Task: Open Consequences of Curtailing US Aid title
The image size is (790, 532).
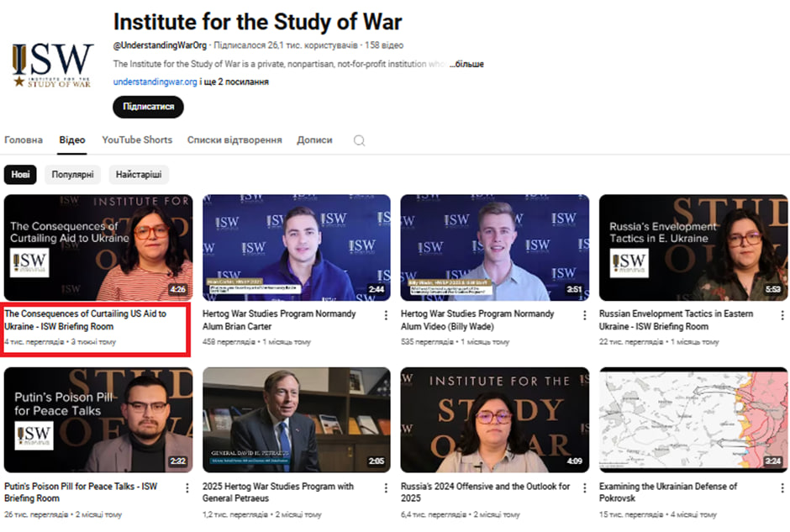Action: (x=86, y=319)
